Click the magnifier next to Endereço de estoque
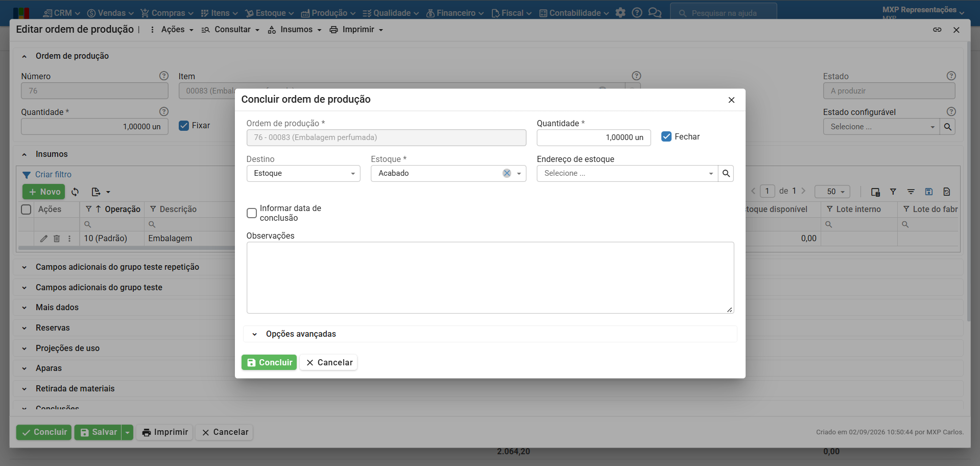The width and height of the screenshot is (980, 466). click(726, 173)
